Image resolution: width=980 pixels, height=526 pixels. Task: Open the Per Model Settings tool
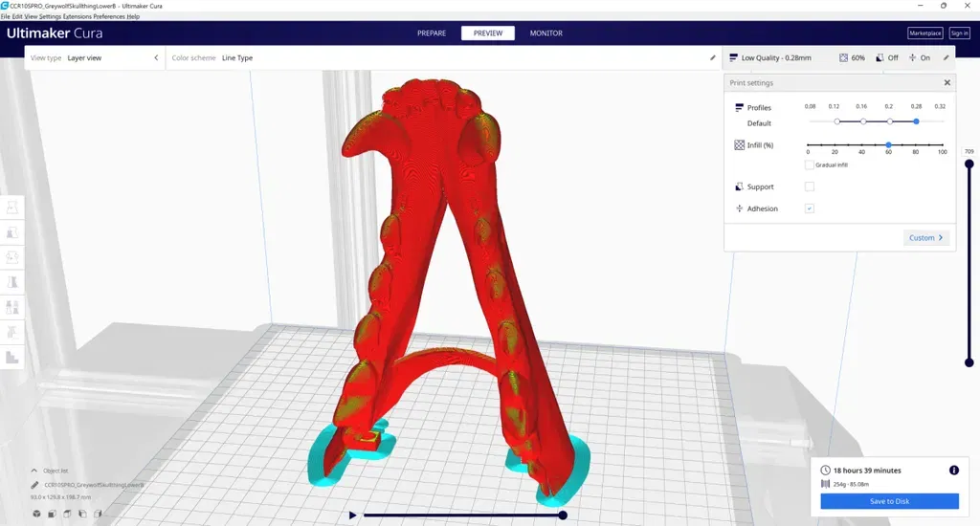[11, 307]
